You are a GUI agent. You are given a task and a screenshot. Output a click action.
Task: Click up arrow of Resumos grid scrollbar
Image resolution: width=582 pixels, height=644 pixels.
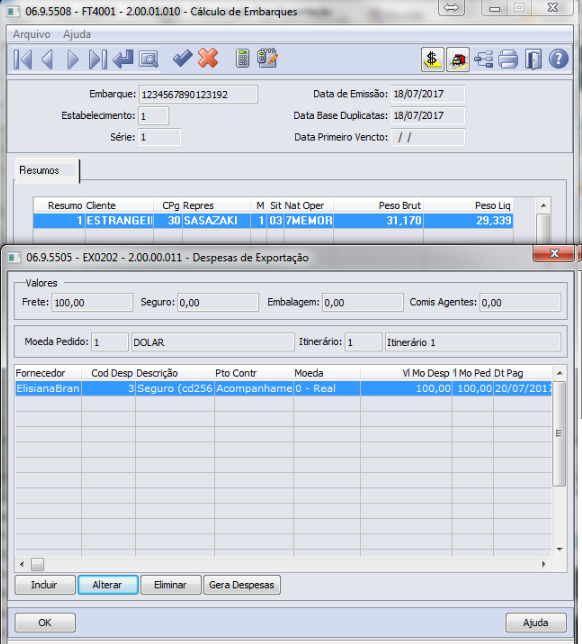tap(543, 205)
